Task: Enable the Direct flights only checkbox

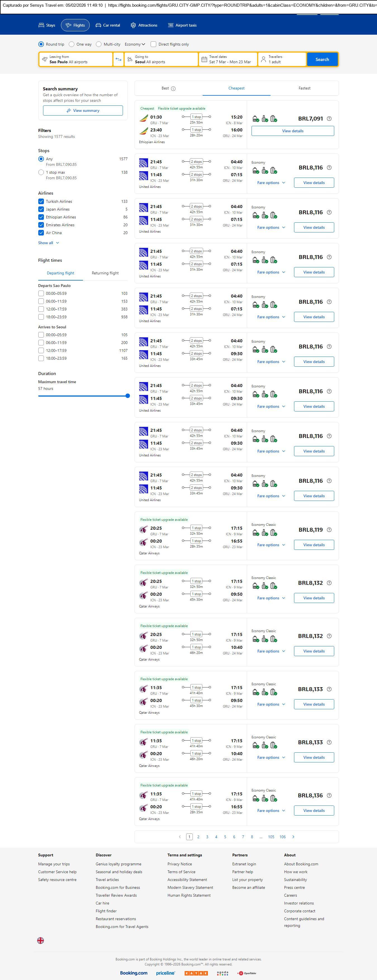Action: pos(153,44)
